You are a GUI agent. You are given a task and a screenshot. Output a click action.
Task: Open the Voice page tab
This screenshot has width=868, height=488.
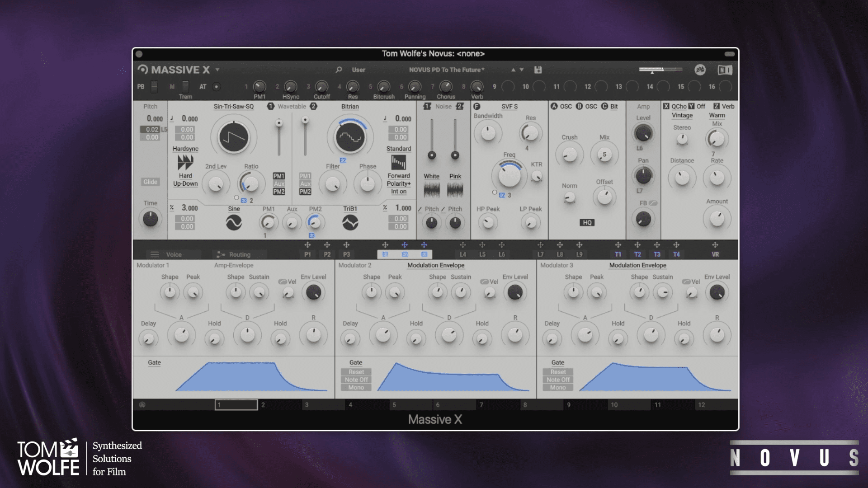(174, 254)
